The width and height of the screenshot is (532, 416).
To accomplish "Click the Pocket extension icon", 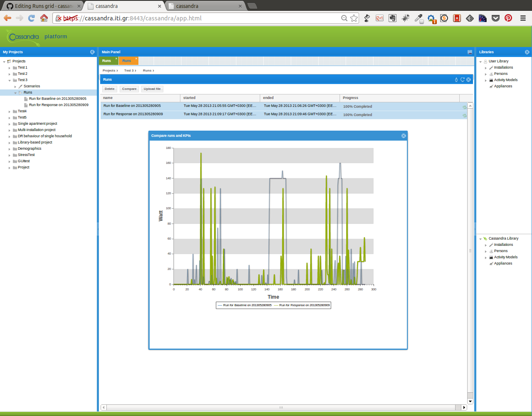I will coord(495,18).
